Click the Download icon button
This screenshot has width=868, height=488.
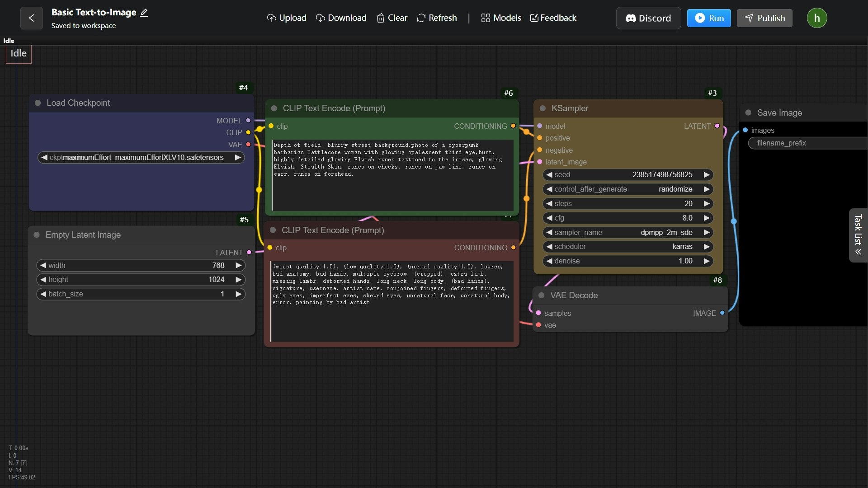click(x=320, y=18)
